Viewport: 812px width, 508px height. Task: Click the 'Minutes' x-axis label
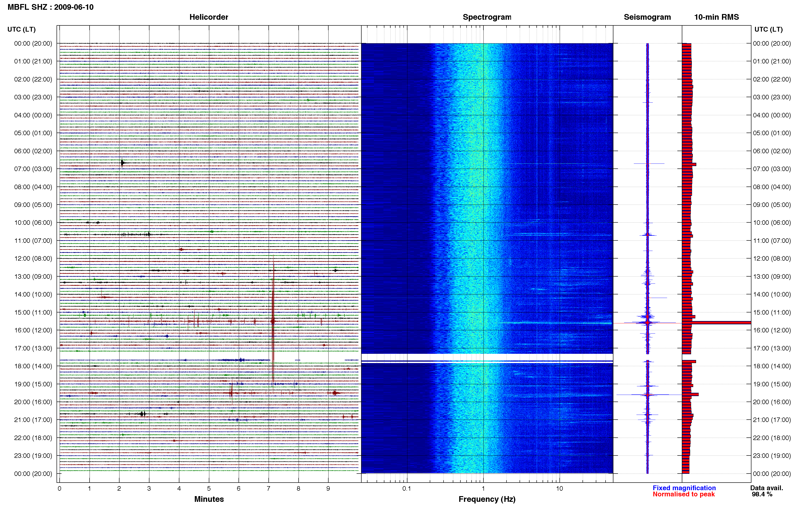point(209,499)
